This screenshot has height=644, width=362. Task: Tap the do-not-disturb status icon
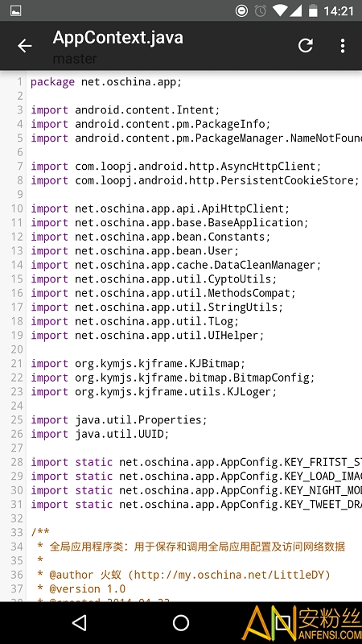[242, 10]
